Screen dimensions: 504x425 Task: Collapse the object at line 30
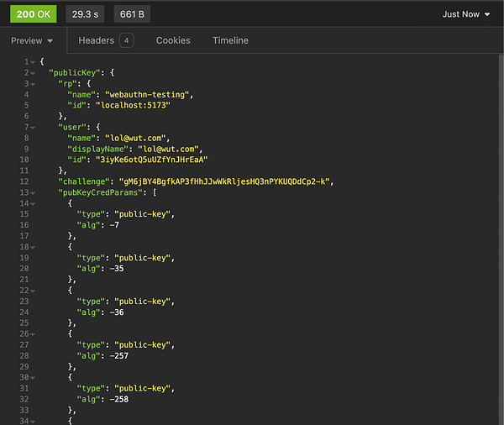[x=33, y=378]
